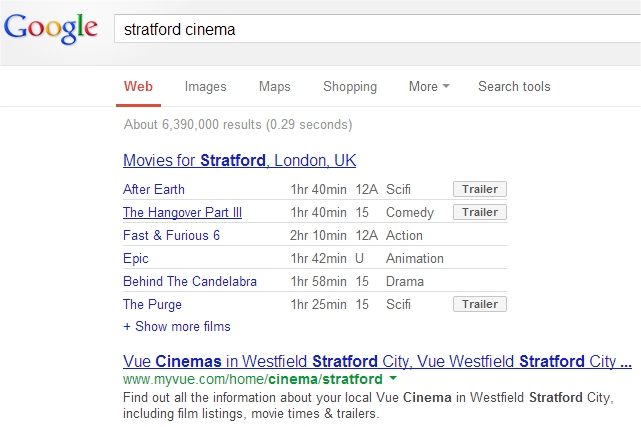Open the Vue Cinemas Westfield Stratford City result
This screenshot has height=427, width=641.
[377, 362]
